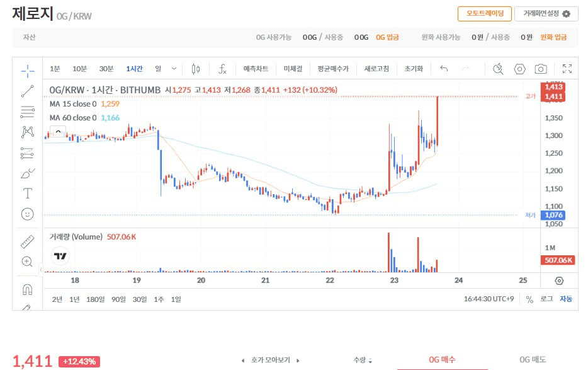Select the brush drawing tool
Viewport: 588px width, 370px height.
pyautogui.click(x=26, y=173)
